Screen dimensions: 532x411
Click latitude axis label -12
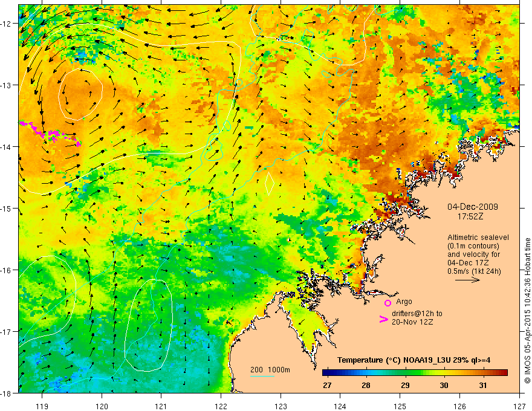click(7, 24)
